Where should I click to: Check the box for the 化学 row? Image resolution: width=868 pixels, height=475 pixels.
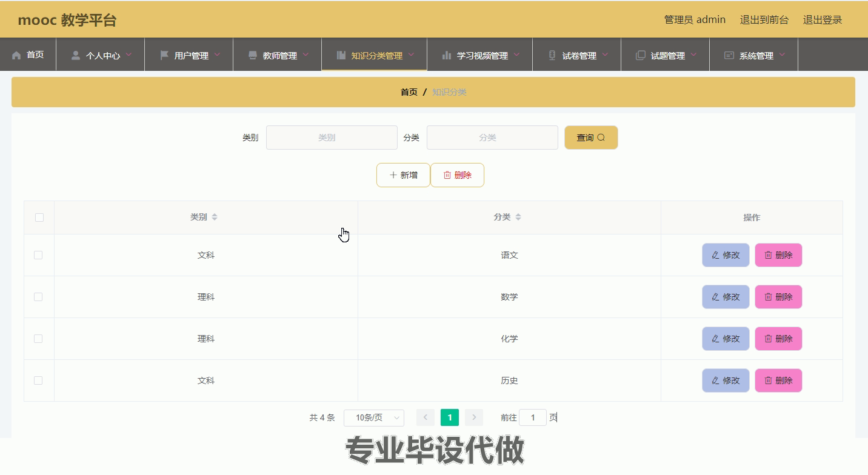point(38,339)
